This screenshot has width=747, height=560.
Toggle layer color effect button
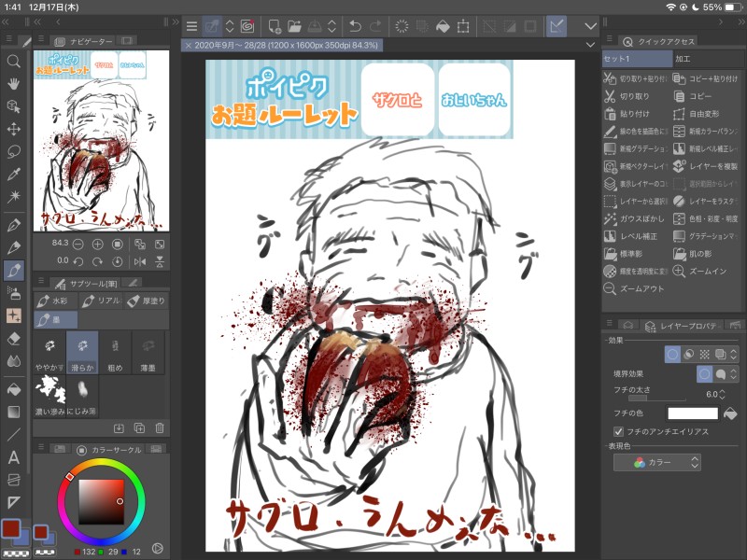720,355
